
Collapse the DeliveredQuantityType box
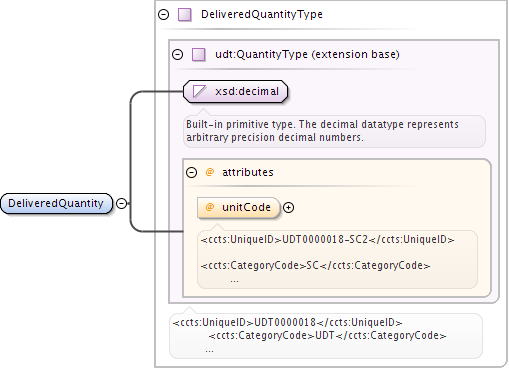[x=163, y=15]
